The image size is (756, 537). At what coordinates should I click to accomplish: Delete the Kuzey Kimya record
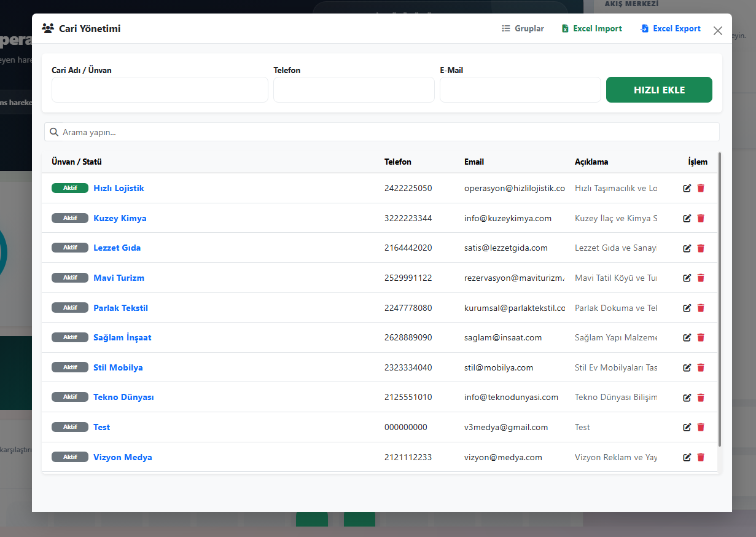point(701,218)
